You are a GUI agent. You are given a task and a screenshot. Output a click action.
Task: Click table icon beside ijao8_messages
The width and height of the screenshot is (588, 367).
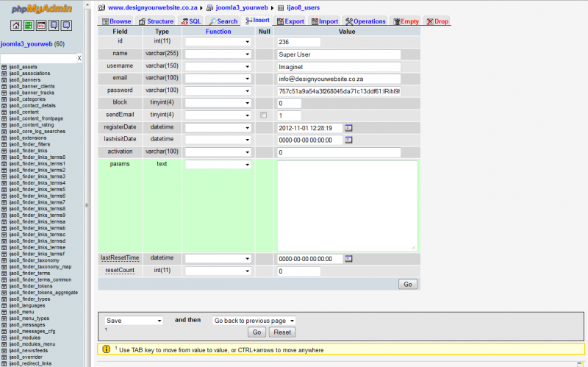pyautogui.click(x=4, y=325)
